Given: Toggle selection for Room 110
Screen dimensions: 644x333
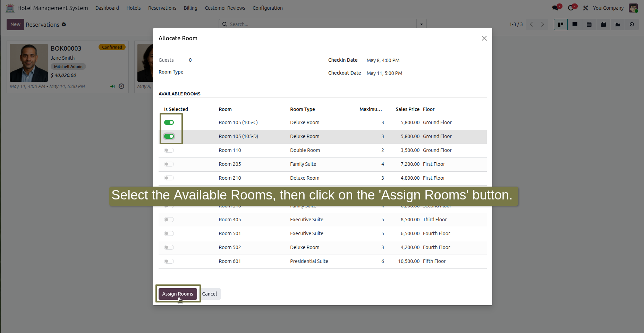Looking at the screenshot, I should [169, 150].
